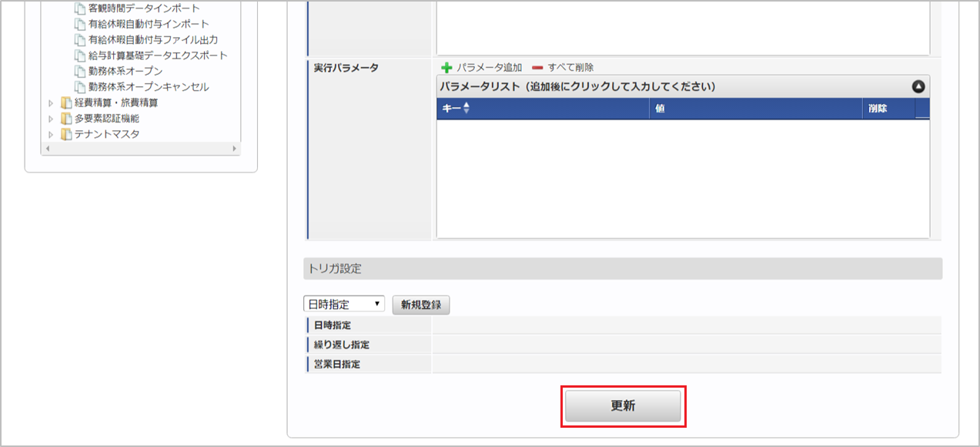Select 有給休暇自動付与インポート in the tree
This screenshot has height=447, width=980.
[149, 24]
